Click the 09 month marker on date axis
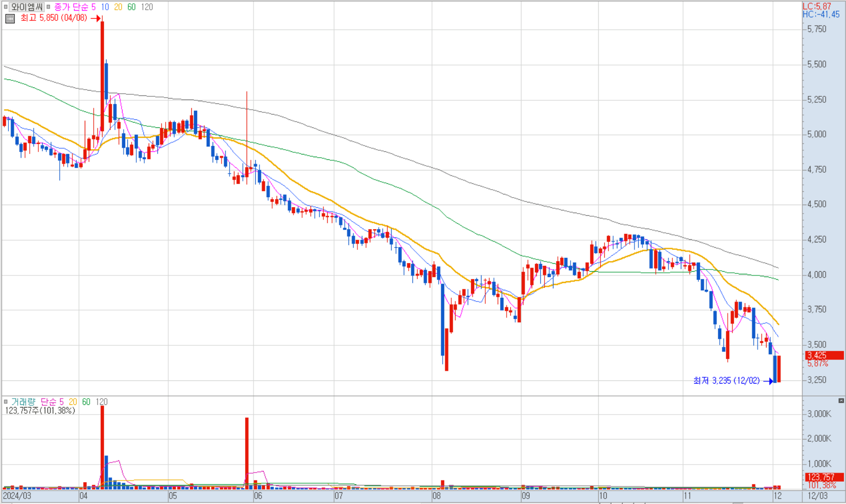This screenshot has height=504, width=846. click(526, 496)
